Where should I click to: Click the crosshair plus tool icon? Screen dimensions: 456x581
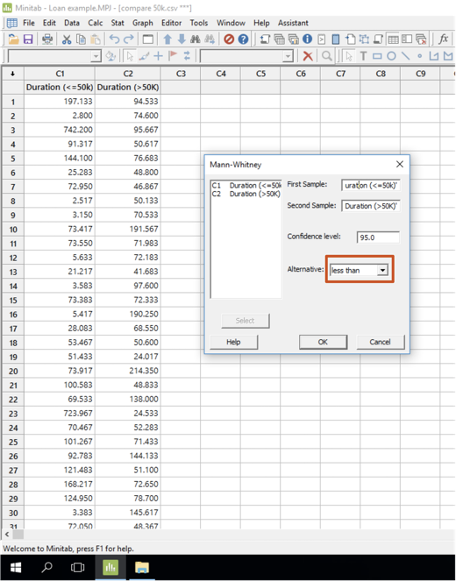pyautogui.click(x=158, y=56)
